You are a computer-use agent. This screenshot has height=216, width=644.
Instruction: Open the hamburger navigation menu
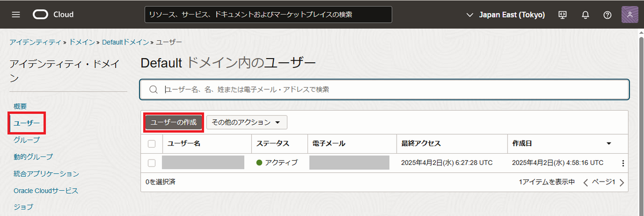pos(16,15)
